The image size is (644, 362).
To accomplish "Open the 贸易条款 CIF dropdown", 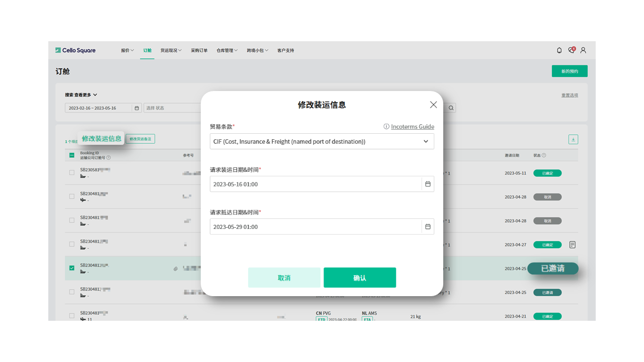I will tap(321, 141).
